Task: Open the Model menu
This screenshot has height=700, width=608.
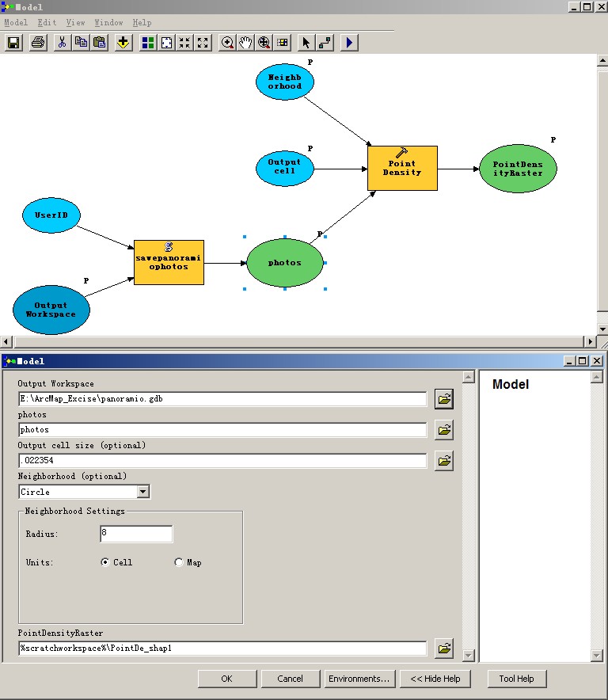Action: (x=16, y=22)
